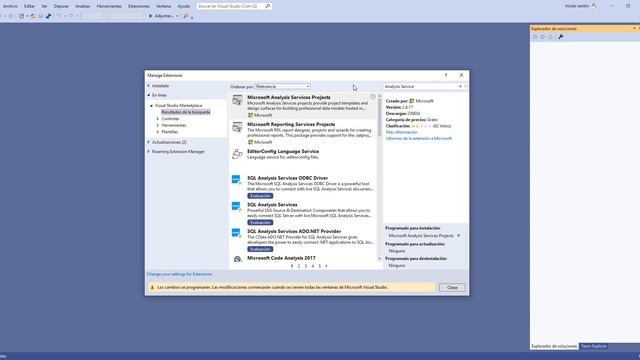The height and width of the screenshot is (360, 640).
Task: Expand the Herramientas tree node
Action: pyautogui.click(x=158, y=125)
